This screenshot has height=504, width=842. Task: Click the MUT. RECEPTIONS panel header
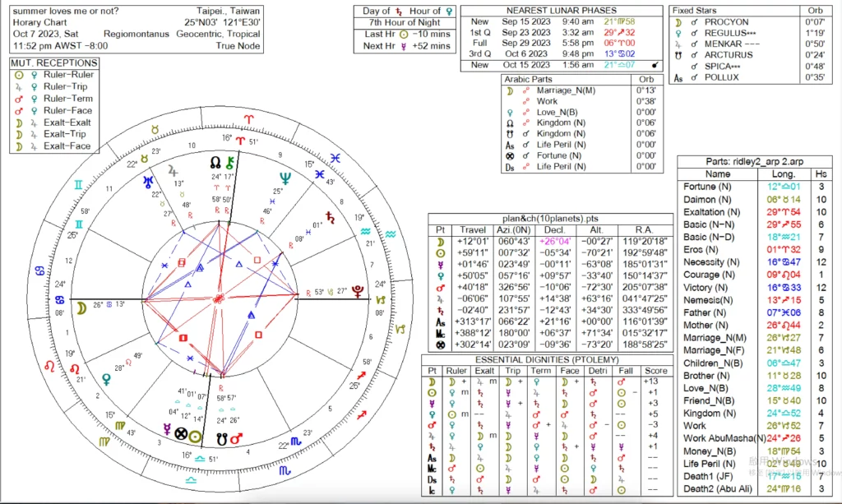tap(54, 63)
